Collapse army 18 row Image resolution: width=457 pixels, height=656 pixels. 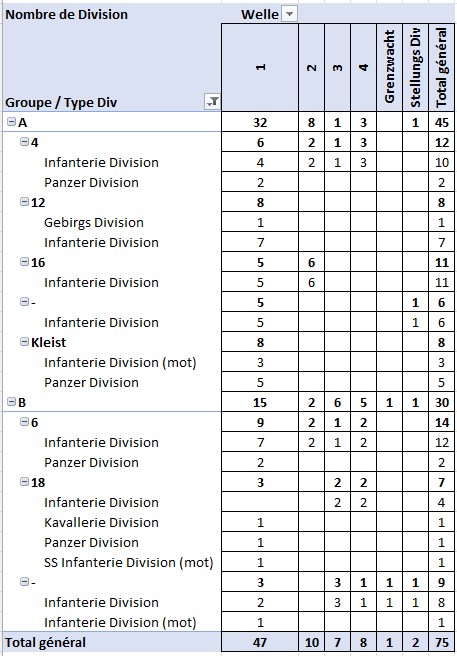(25, 482)
